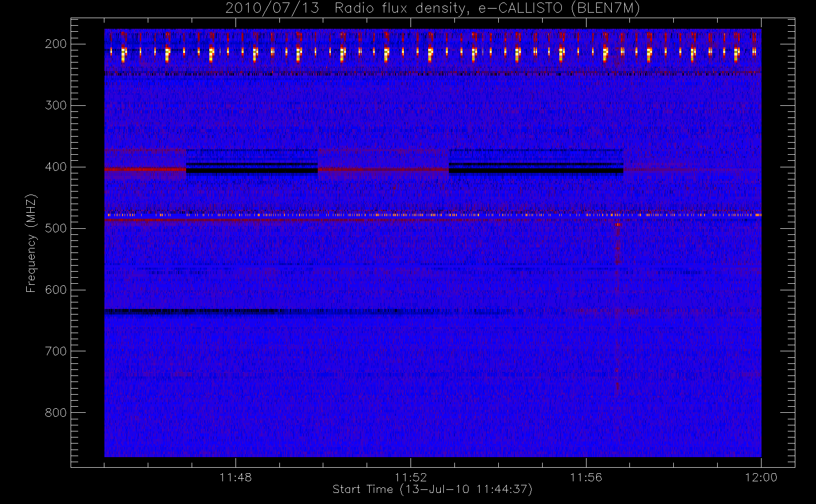This screenshot has height=504, width=816.
Task: Click the 400 frequency tick label
Action: pyautogui.click(x=56, y=167)
